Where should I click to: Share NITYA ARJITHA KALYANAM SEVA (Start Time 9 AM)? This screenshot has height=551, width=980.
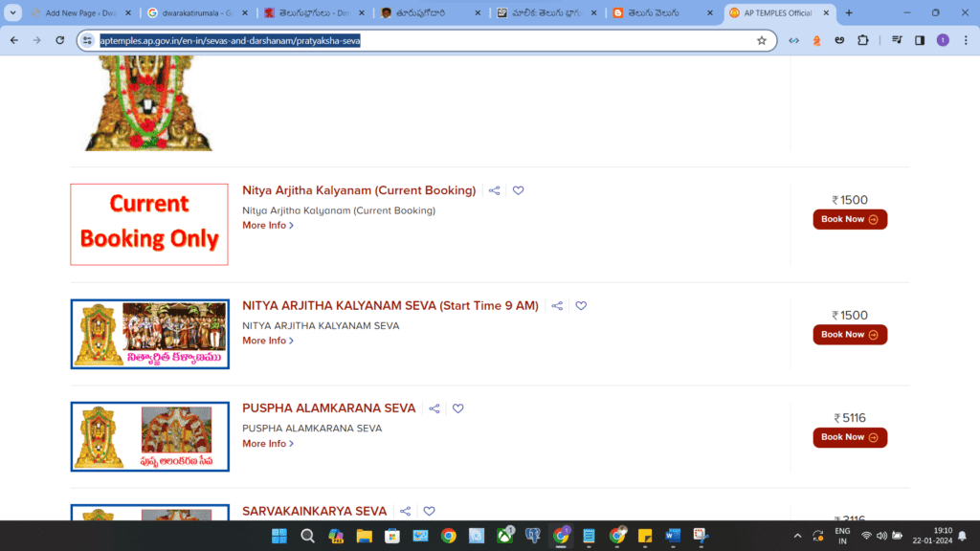point(557,305)
